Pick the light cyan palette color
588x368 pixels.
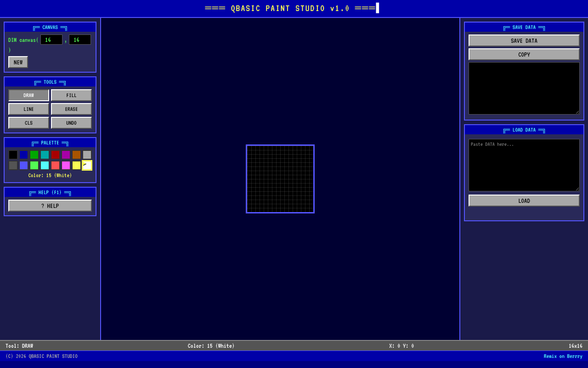45,165
